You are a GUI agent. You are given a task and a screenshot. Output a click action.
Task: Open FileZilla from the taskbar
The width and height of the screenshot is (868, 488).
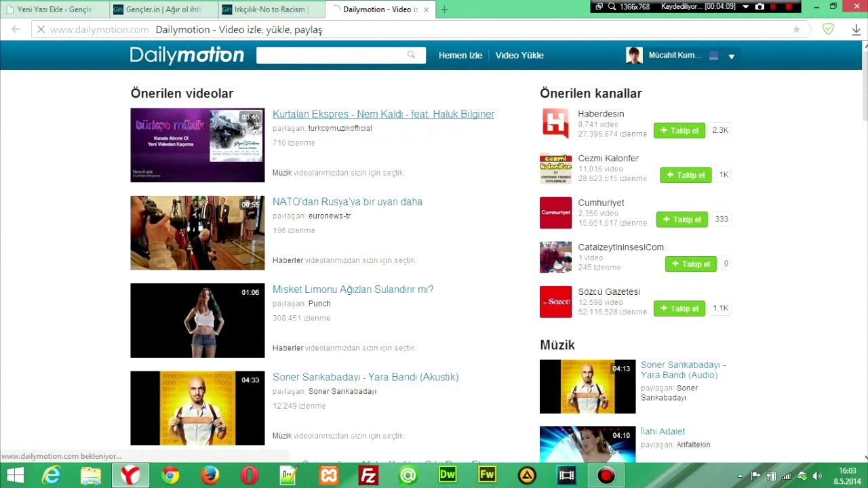click(x=369, y=476)
